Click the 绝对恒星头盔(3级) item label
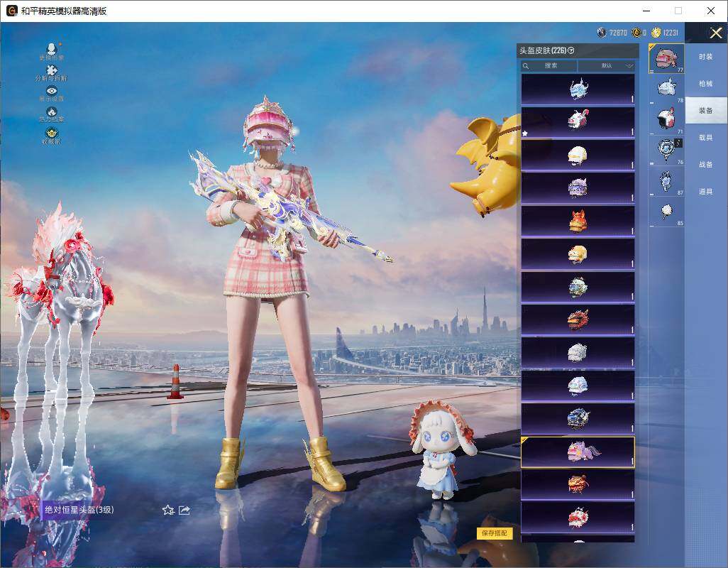The width and height of the screenshot is (728, 568). click(x=79, y=510)
